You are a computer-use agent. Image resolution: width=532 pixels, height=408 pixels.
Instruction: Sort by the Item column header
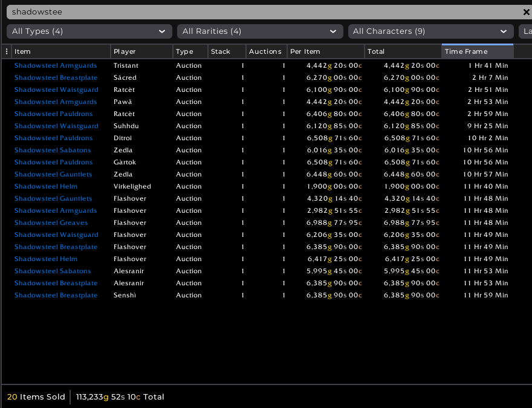click(60, 51)
